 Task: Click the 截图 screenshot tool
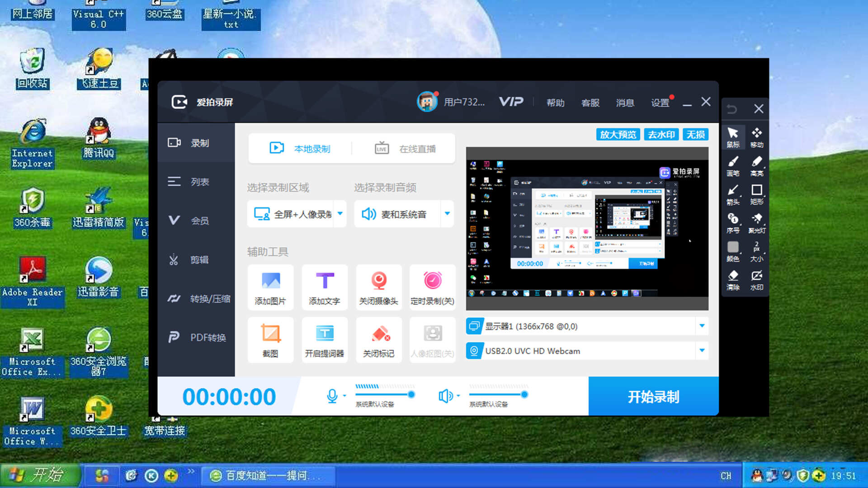click(x=270, y=340)
